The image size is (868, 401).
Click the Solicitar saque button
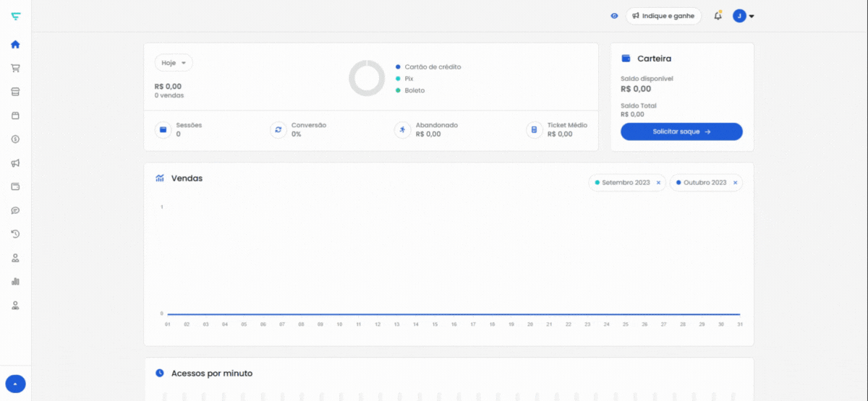(x=681, y=131)
